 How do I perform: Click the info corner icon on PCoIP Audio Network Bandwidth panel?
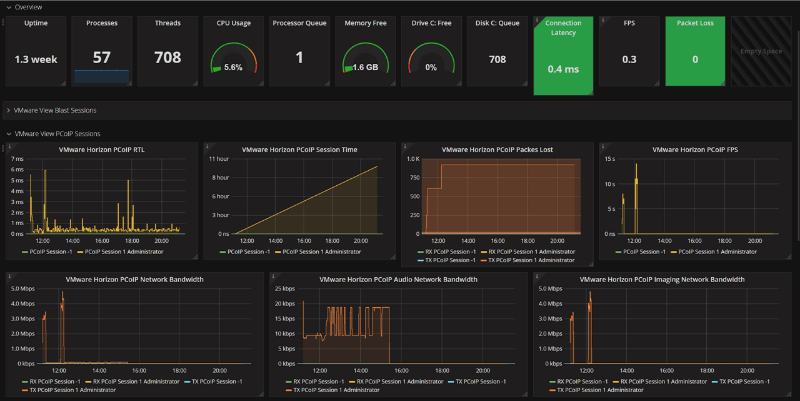point(272,275)
